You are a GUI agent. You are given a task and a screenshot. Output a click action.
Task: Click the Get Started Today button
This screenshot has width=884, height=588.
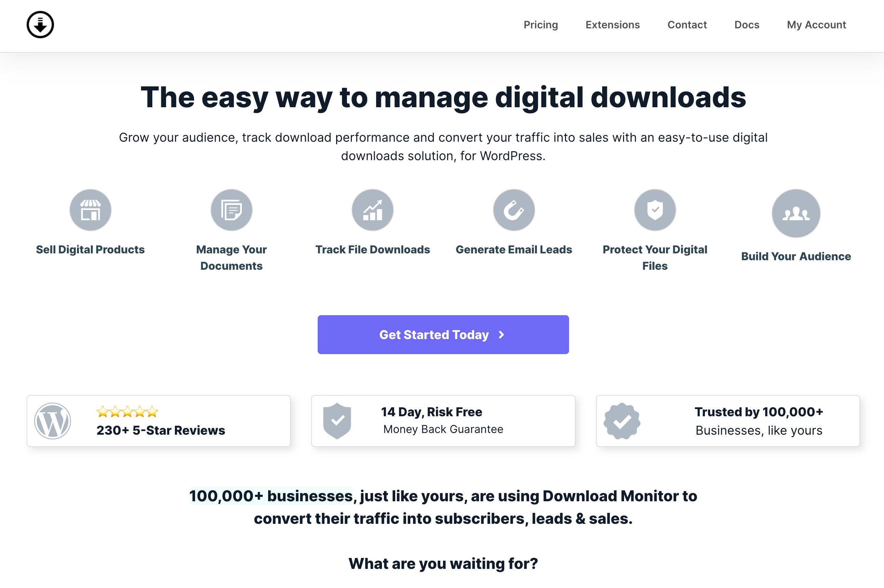pos(443,334)
